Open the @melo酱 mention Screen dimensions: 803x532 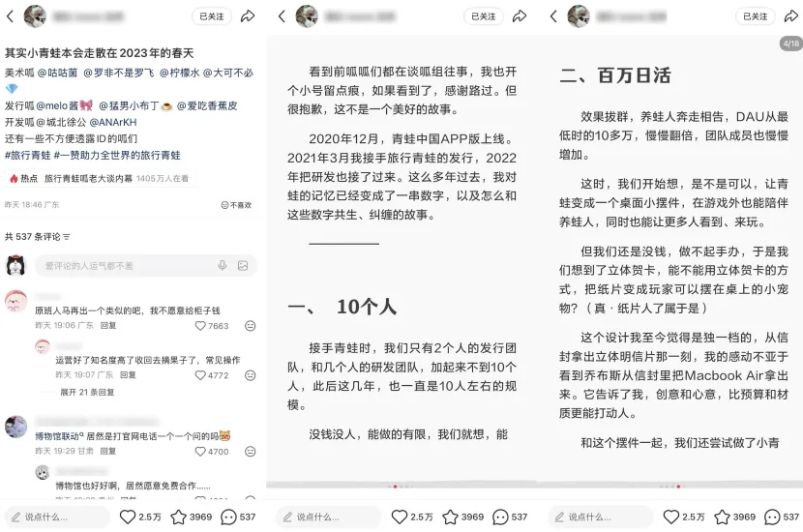[57, 105]
